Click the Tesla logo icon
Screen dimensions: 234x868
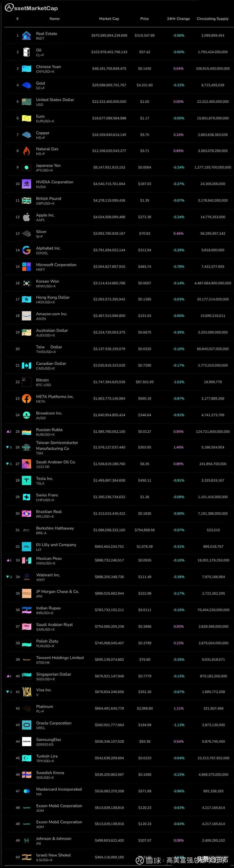(x=26, y=480)
